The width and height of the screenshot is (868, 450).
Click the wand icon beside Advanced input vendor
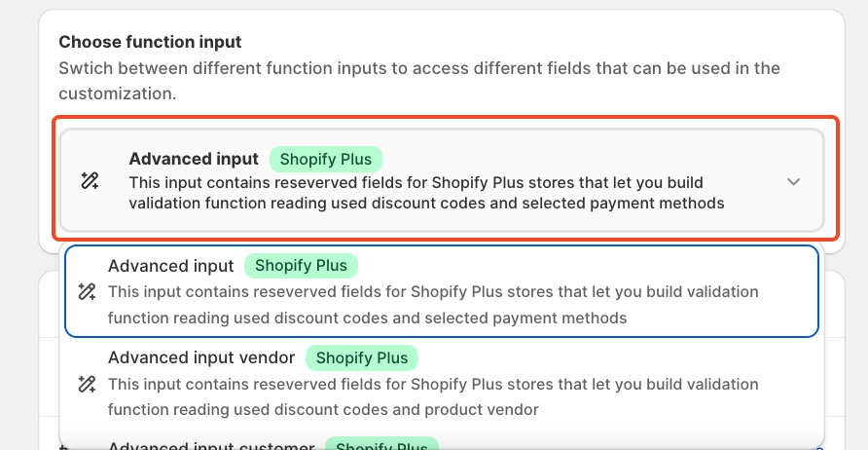[87, 384]
